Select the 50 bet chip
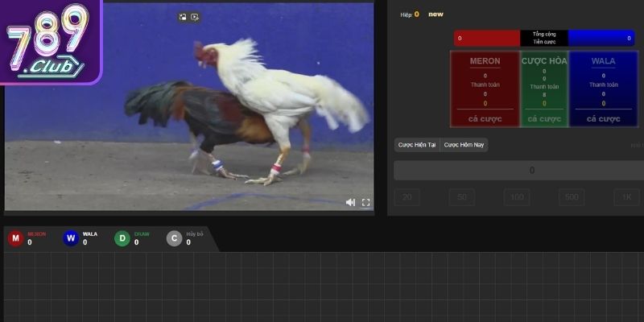The image size is (644, 322). (461, 197)
